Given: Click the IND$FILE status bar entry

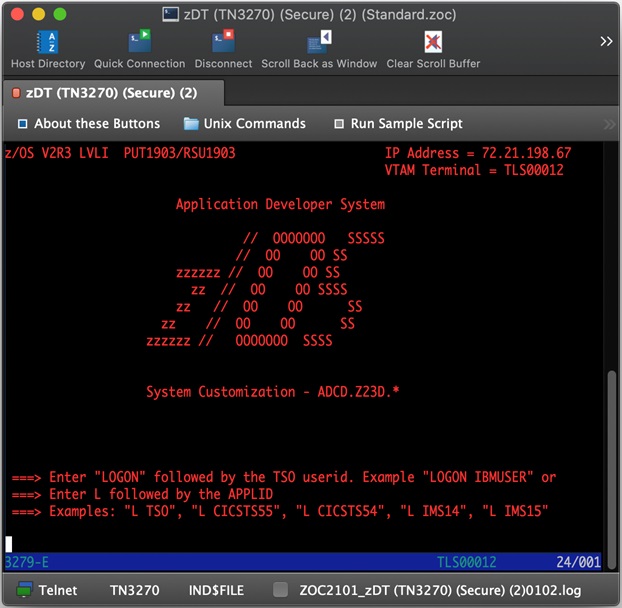Looking at the screenshot, I should (216, 590).
